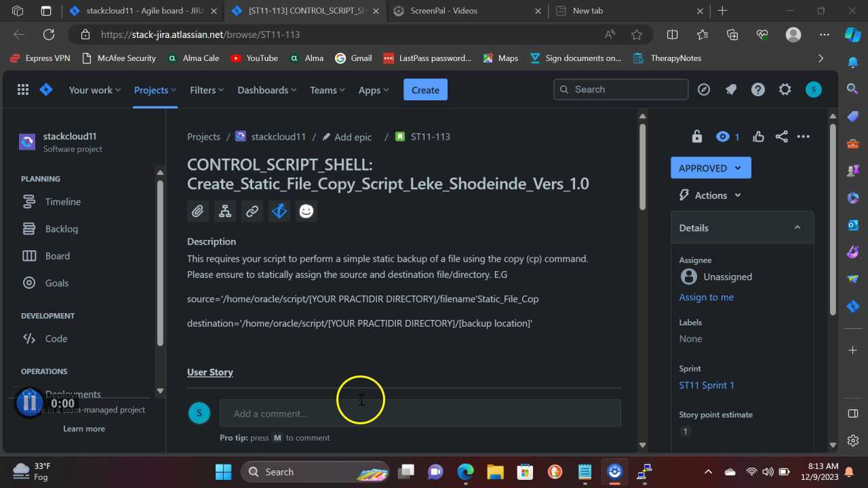868x488 pixels.
Task: Open the Board view in the sidebar
Action: (x=57, y=256)
